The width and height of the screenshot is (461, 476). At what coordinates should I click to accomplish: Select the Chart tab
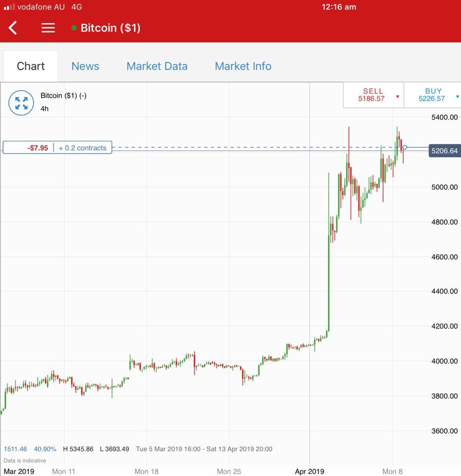pos(31,66)
